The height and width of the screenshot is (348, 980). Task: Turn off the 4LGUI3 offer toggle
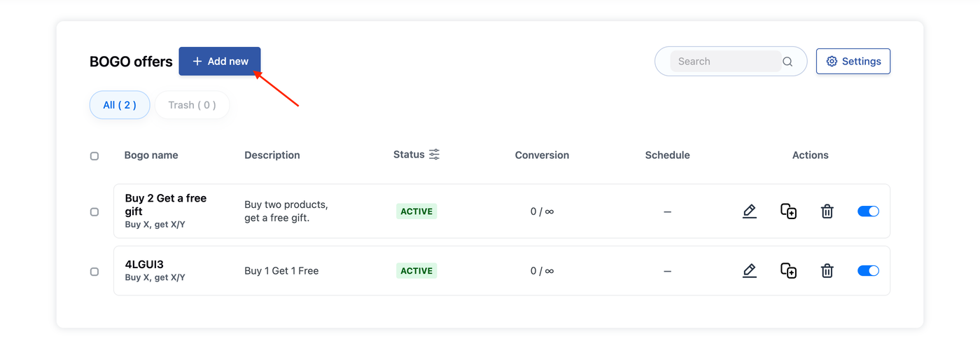(868, 270)
